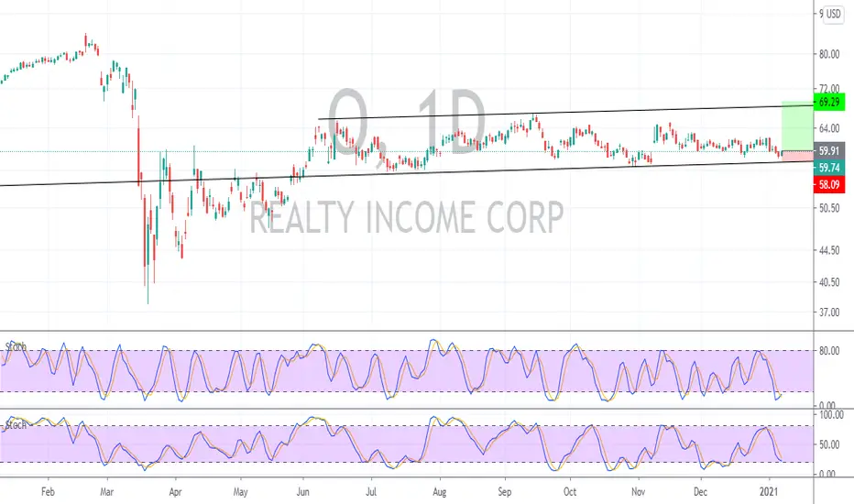Click the Oct label on the time axis
The height and width of the screenshot is (504, 854).
click(570, 491)
